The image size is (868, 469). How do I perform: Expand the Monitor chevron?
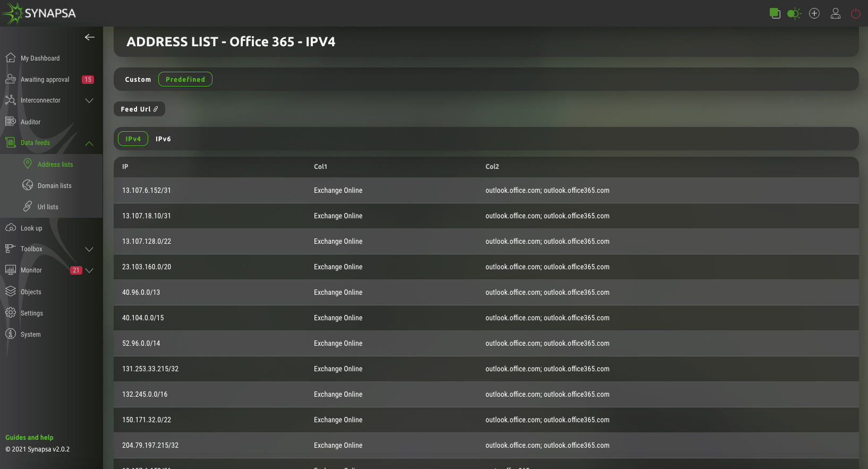click(89, 270)
